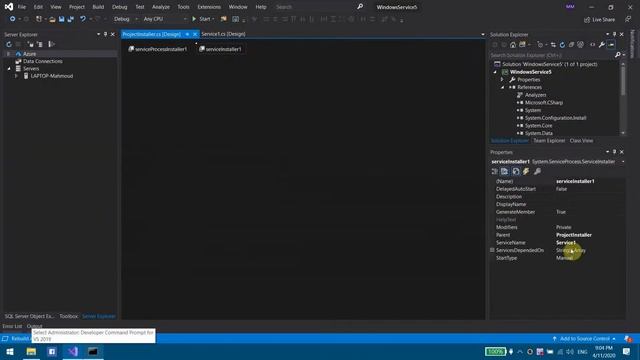Select serviceProcessInstaller1 component
This screenshot has width=640, height=360.
(158, 49)
